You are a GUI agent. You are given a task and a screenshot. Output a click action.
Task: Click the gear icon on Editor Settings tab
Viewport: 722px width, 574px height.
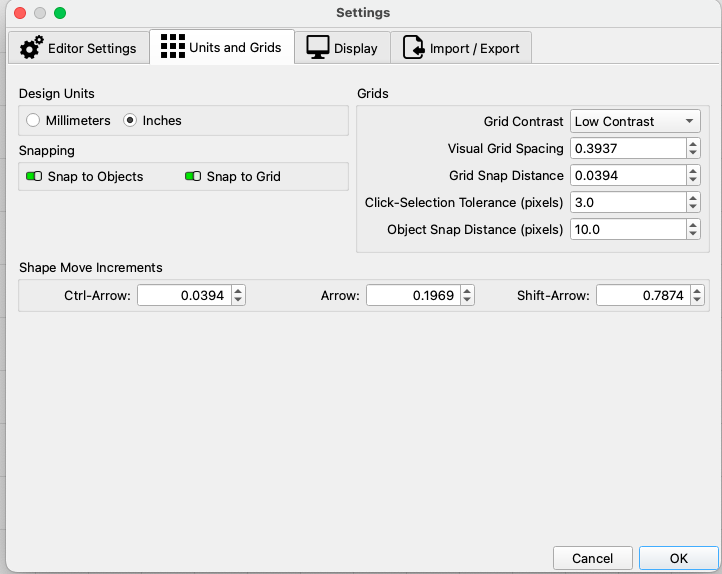click(32, 48)
